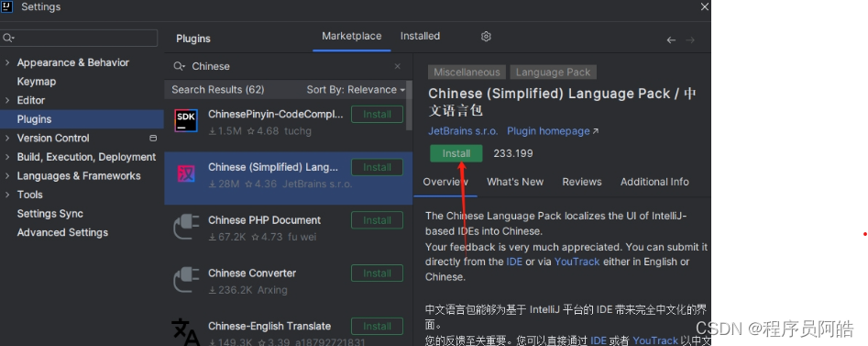
Task: Click the Version Control project-level icon
Action: [153, 138]
